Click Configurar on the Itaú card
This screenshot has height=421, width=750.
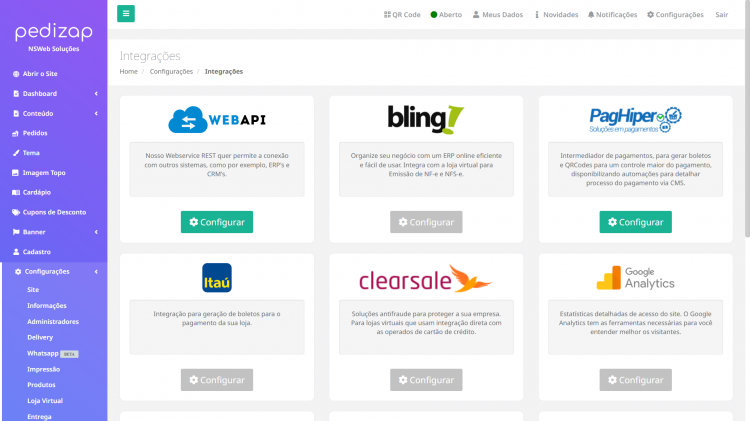217,380
